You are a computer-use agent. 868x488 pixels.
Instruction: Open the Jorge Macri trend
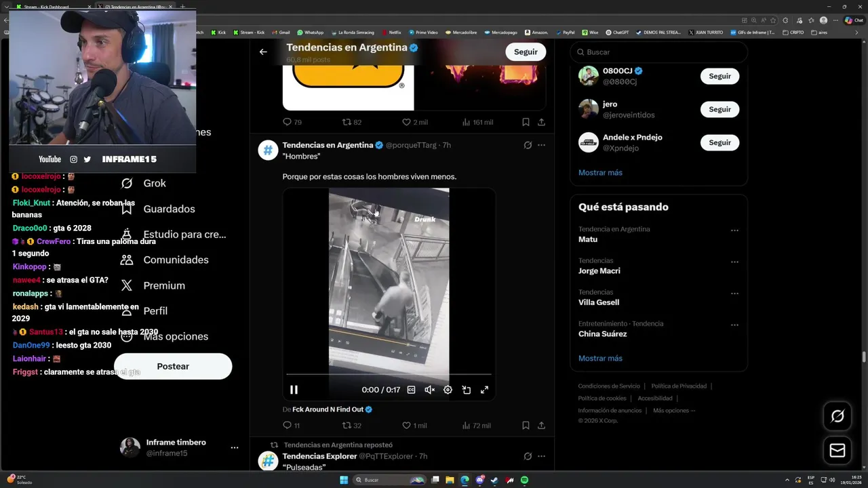(599, 270)
